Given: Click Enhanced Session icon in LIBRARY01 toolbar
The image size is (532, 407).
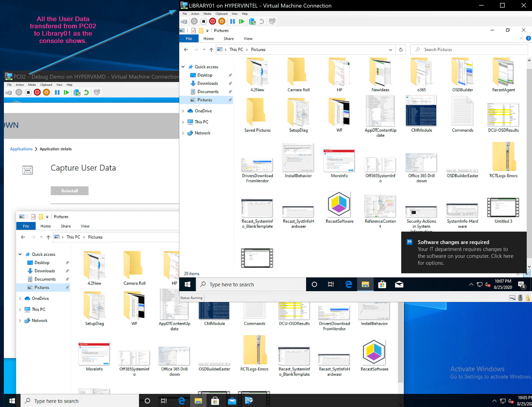Looking at the screenshot, I should click(272, 21).
